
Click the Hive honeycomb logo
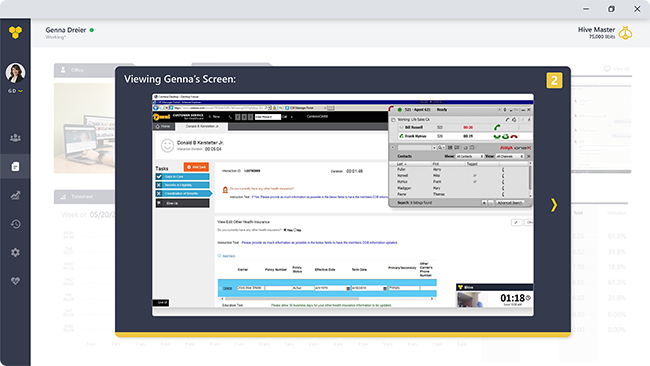15,32
